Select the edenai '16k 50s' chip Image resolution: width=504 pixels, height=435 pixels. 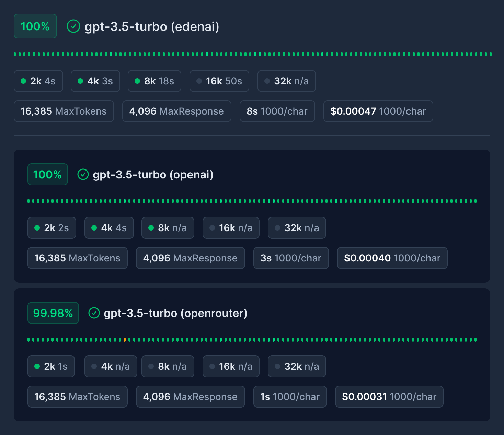(219, 81)
